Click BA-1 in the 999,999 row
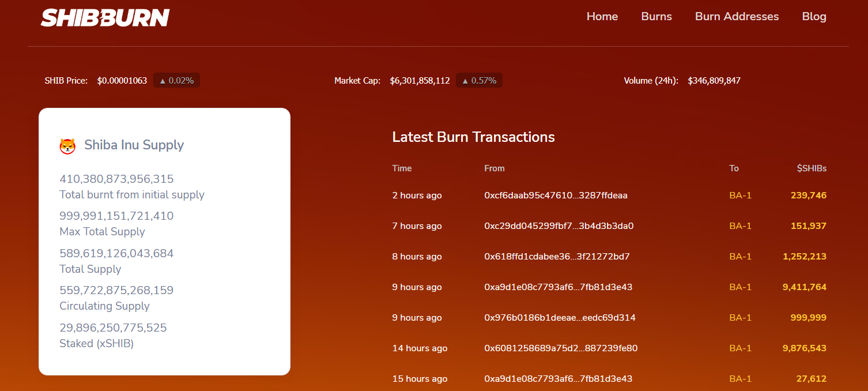Screen dimensions: 868x391 click(x=740, y=318)
